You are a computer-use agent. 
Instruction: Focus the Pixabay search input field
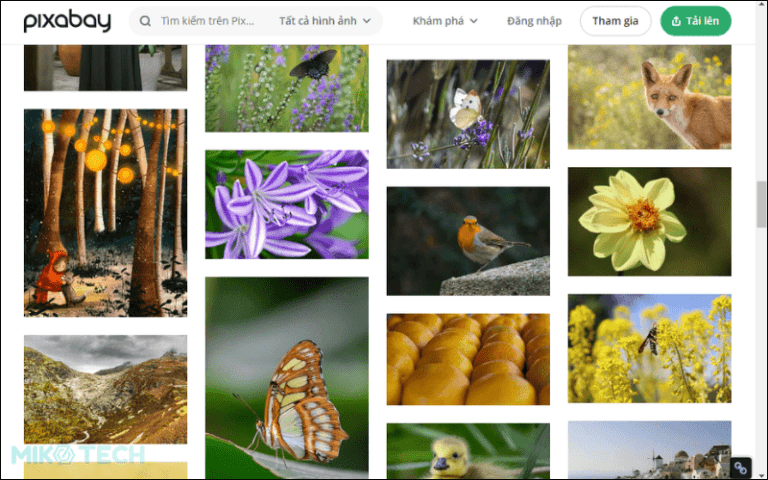tap(208, 21)
